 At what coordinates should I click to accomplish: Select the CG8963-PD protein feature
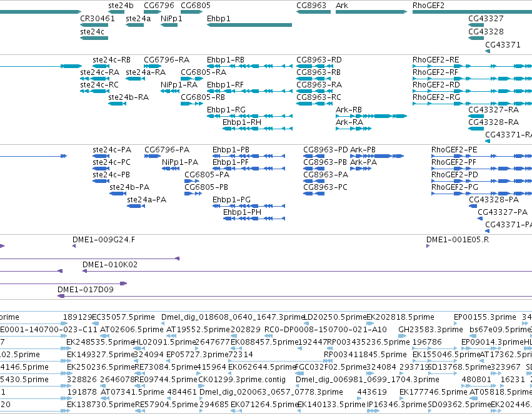(x=314, y=156)
